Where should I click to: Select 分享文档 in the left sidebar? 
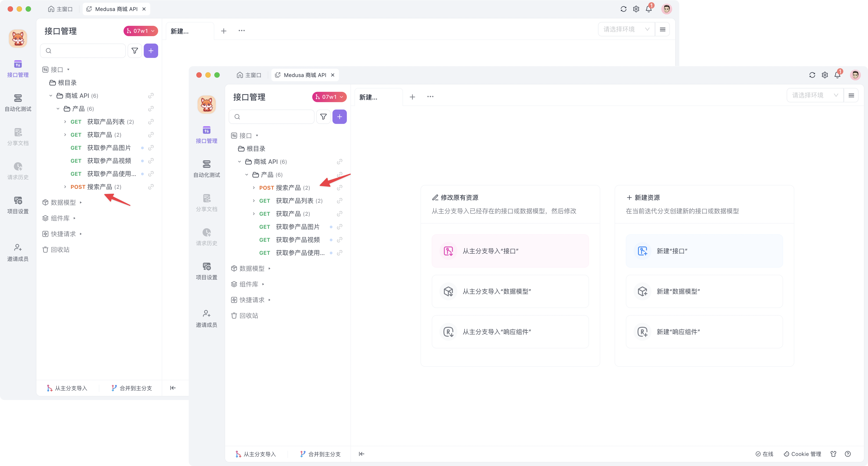[x=206, y=202]
